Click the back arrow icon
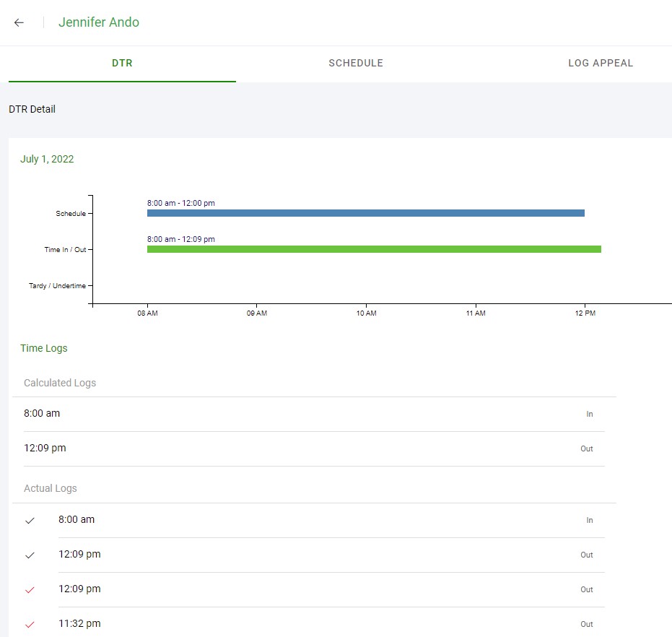This screenshot has height=637, width=672. point(19,22)
